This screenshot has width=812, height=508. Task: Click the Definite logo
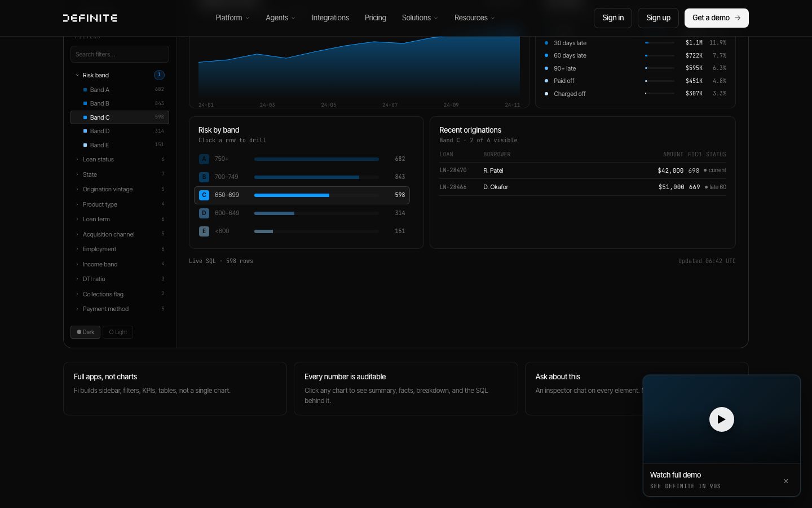90,18
